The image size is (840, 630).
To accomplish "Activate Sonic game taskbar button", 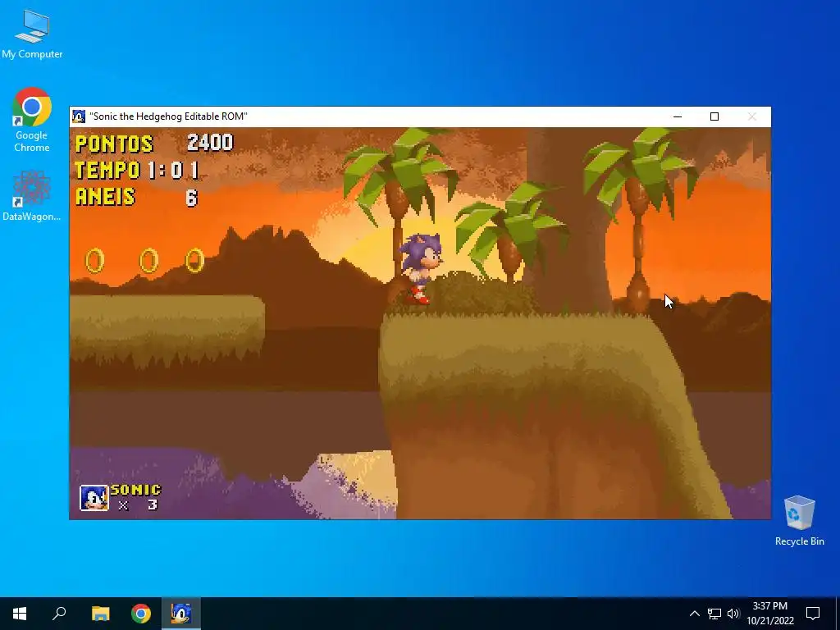I will coord(181,614).
